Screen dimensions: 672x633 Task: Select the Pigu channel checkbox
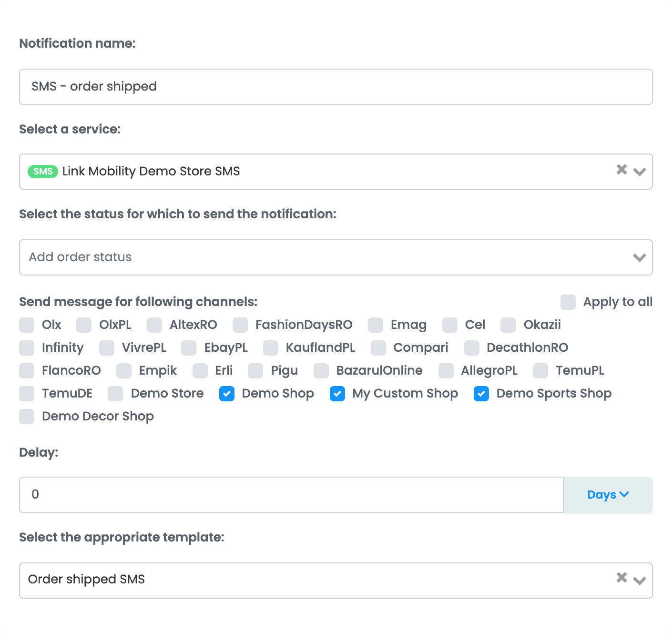point(255,370)
